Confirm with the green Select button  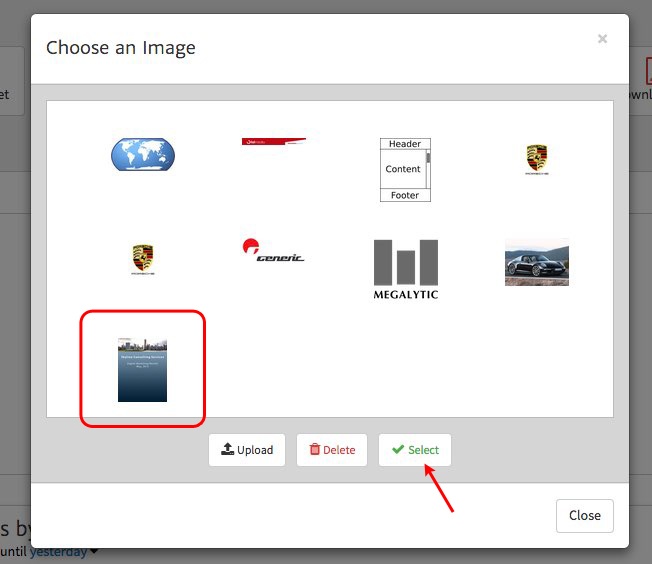coord(415,450)
